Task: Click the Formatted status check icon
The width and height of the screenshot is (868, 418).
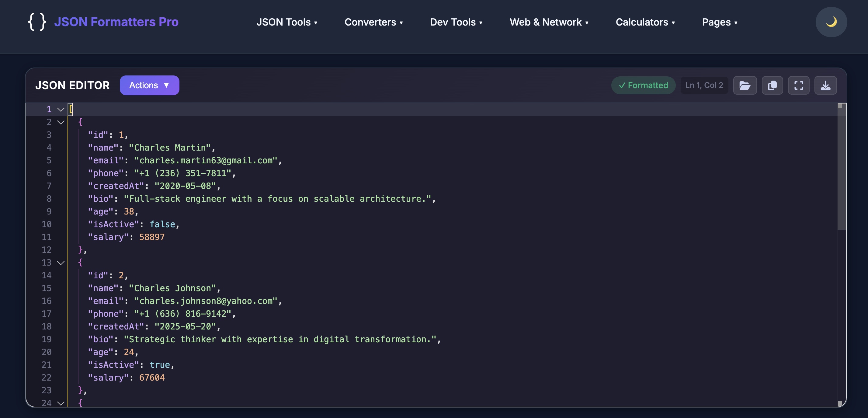Action: coord(622,85)
